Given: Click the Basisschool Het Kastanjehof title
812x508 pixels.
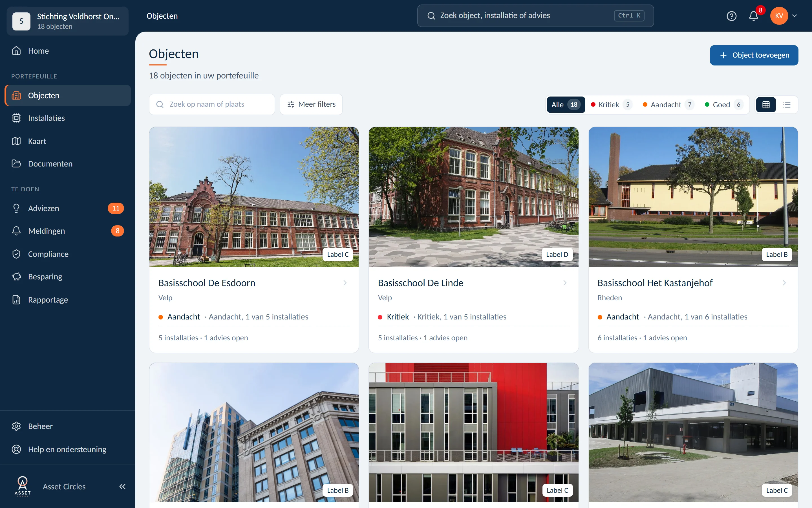Looking at the screenshot, I should [x=655, y=283].
